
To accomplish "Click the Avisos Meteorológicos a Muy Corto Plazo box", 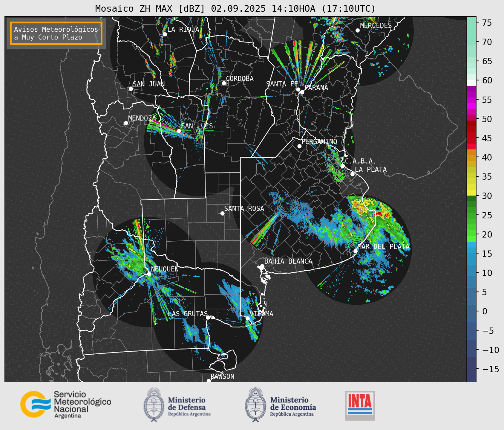I will coord(56,33).
